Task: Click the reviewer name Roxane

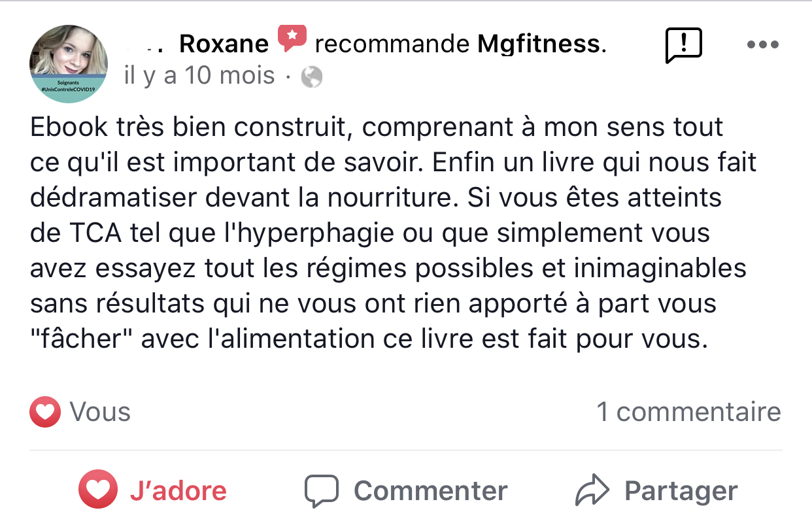Action: pos(224,44)
